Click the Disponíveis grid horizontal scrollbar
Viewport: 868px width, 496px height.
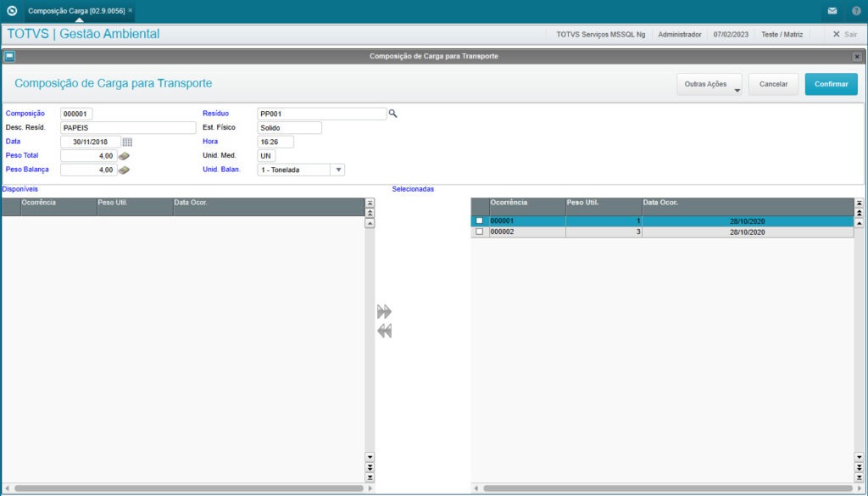189,489
